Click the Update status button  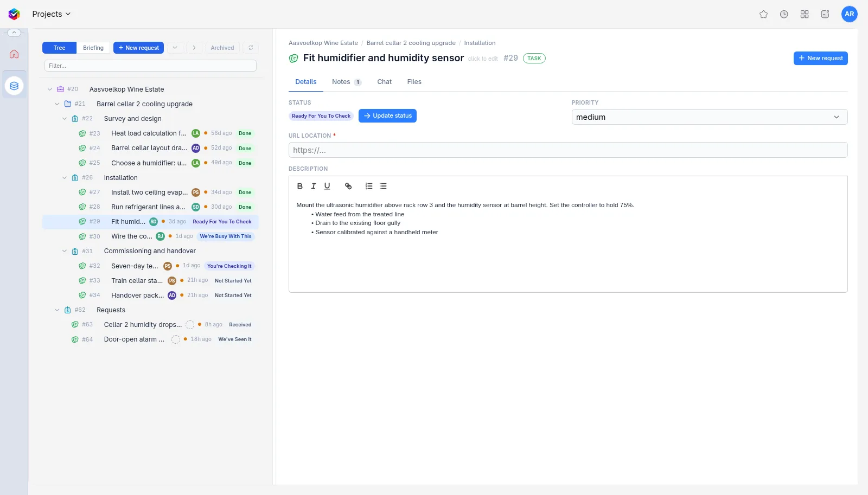(387, 116)
